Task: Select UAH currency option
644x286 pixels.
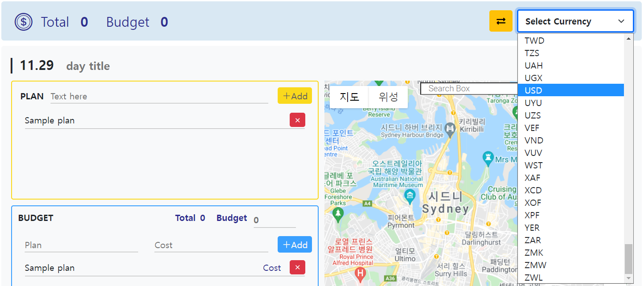Action: tap(571, 65)
